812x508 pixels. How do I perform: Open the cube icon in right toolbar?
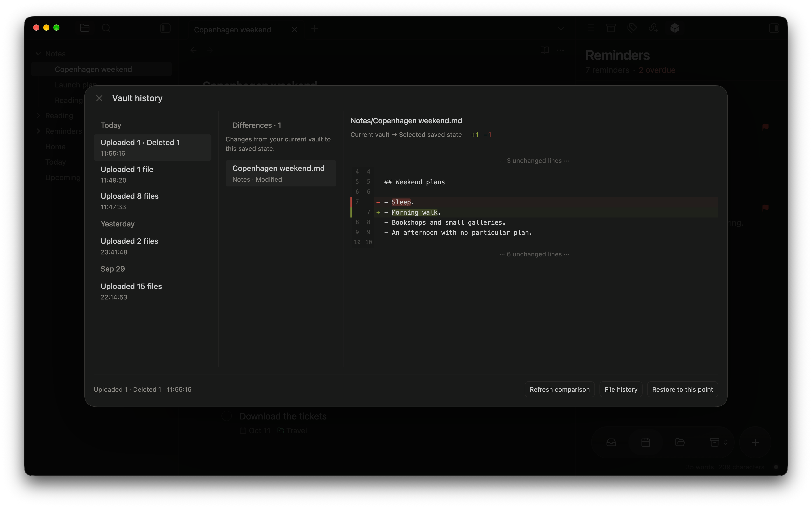click(x=675, y=28)
